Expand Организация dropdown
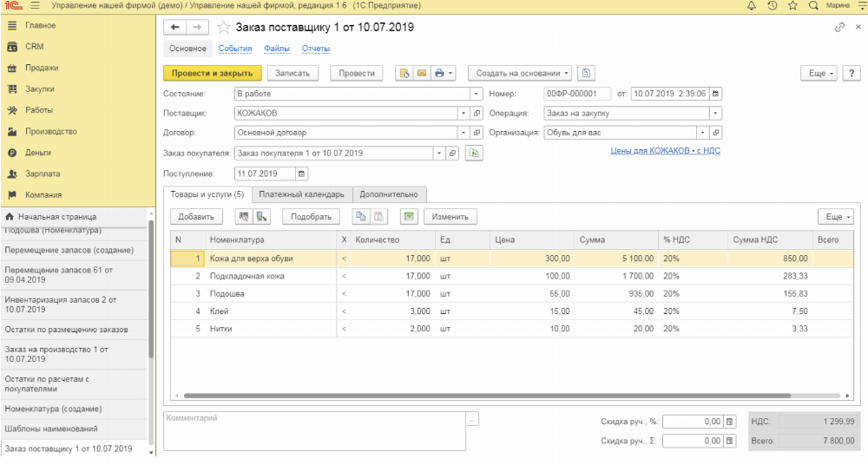This screenshot has width=868, height=465. 703,133
